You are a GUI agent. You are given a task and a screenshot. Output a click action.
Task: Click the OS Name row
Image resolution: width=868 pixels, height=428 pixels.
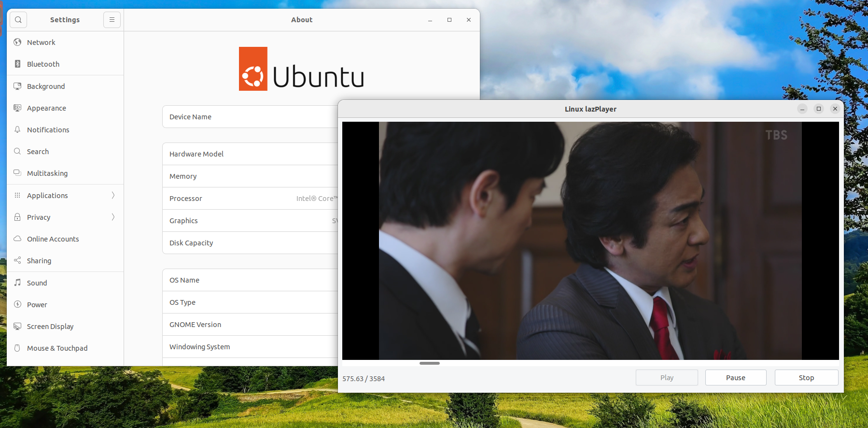[250, 280]
